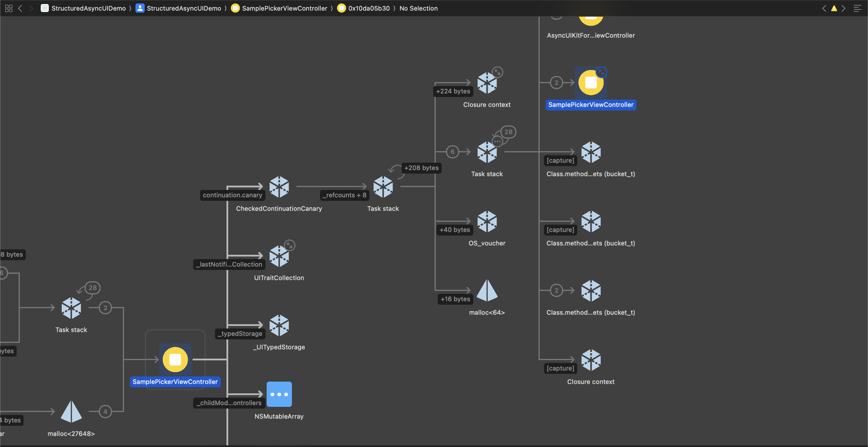Viewport: 868px width, 447px height.
Task: Click the continuation.canary reference label
Action: coord(232,195)
